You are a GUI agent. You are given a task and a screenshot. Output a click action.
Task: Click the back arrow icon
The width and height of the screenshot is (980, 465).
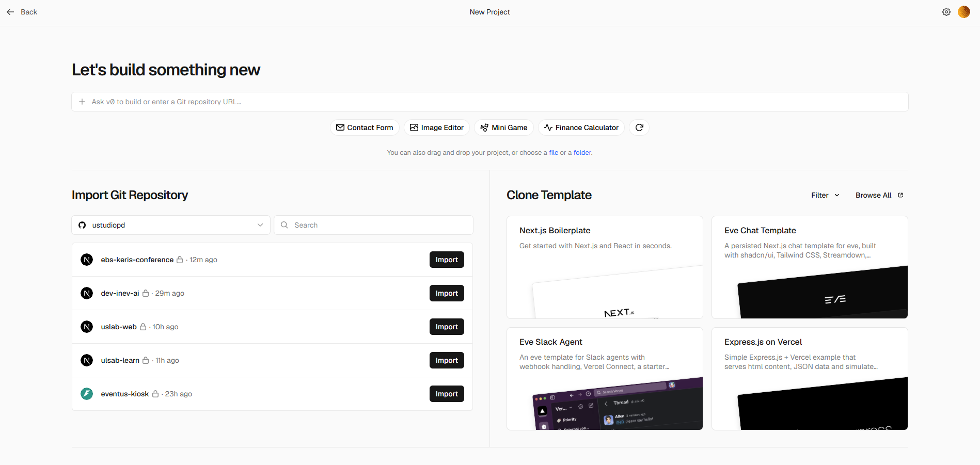pyautogui.click(x=10, y=12)
